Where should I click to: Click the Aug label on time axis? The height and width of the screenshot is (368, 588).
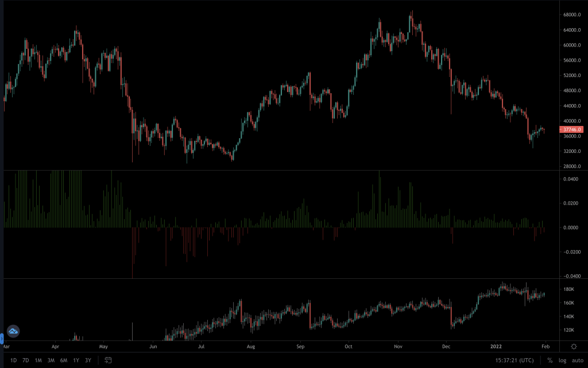point(250,346)
